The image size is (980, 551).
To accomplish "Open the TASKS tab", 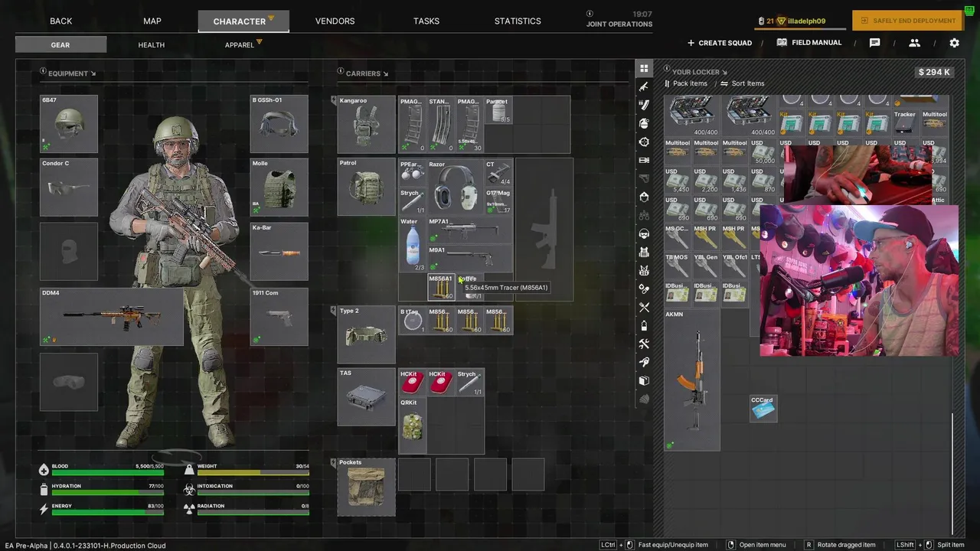I will [x=426, y=21].
